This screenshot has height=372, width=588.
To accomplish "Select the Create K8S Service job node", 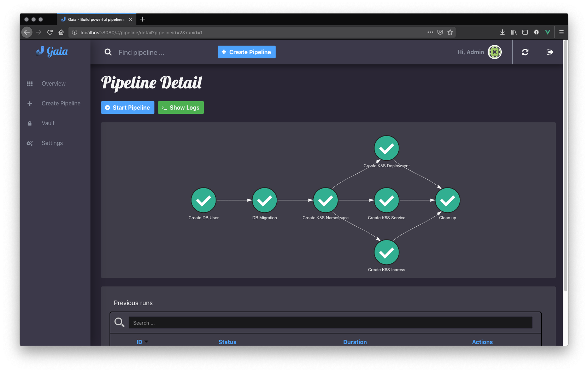I will pos(387,200).
